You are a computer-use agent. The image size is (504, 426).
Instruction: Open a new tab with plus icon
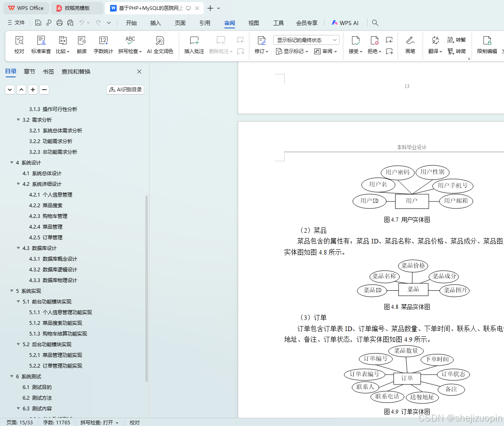coord(210,8)
